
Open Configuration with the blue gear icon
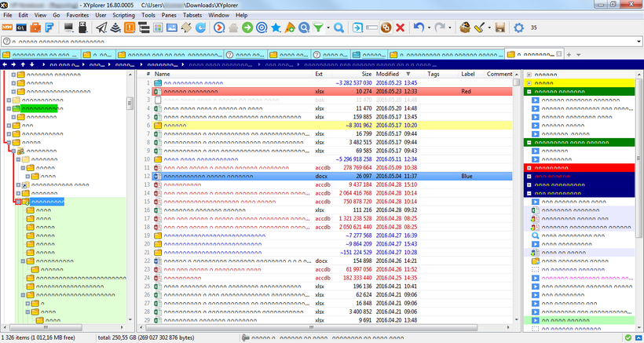[x=518, y=28]
